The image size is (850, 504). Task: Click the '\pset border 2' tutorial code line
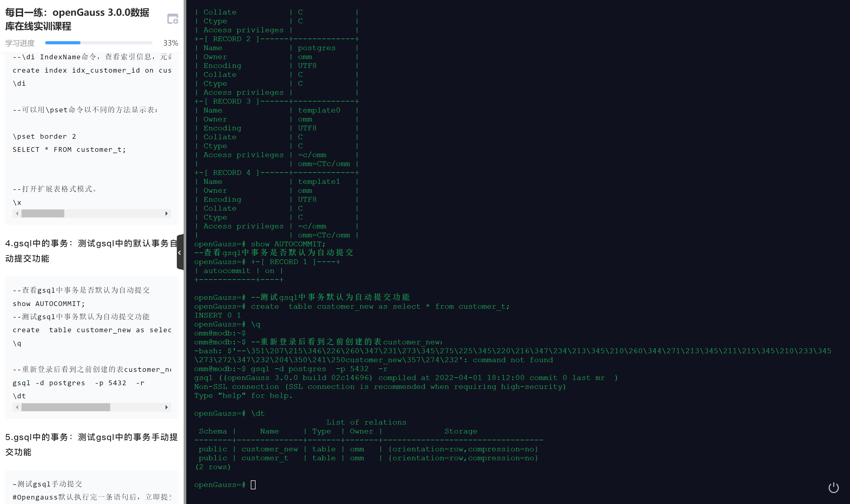pos(45,136)
